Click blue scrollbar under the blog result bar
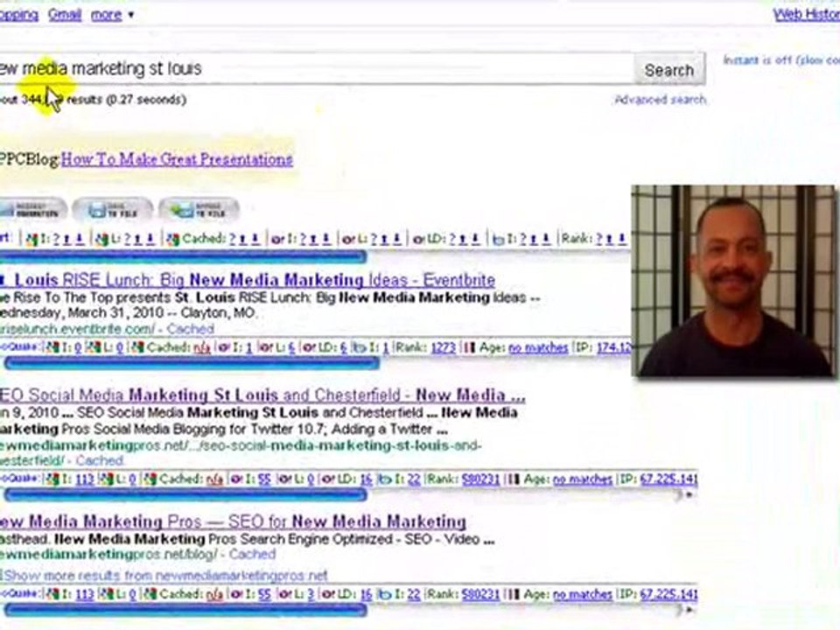The height and width of the screenshot is (630, 840). [185, 610]
